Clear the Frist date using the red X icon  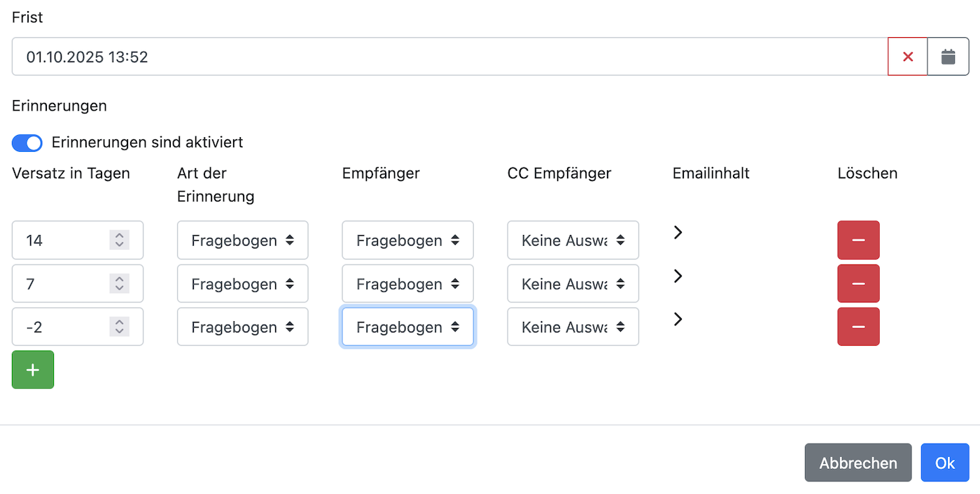[907, 56]
